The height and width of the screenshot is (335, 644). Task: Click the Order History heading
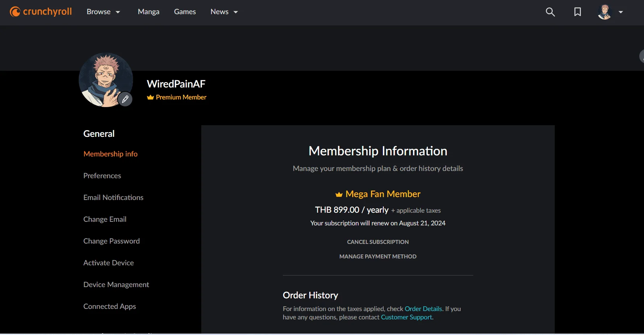(310, 295)
